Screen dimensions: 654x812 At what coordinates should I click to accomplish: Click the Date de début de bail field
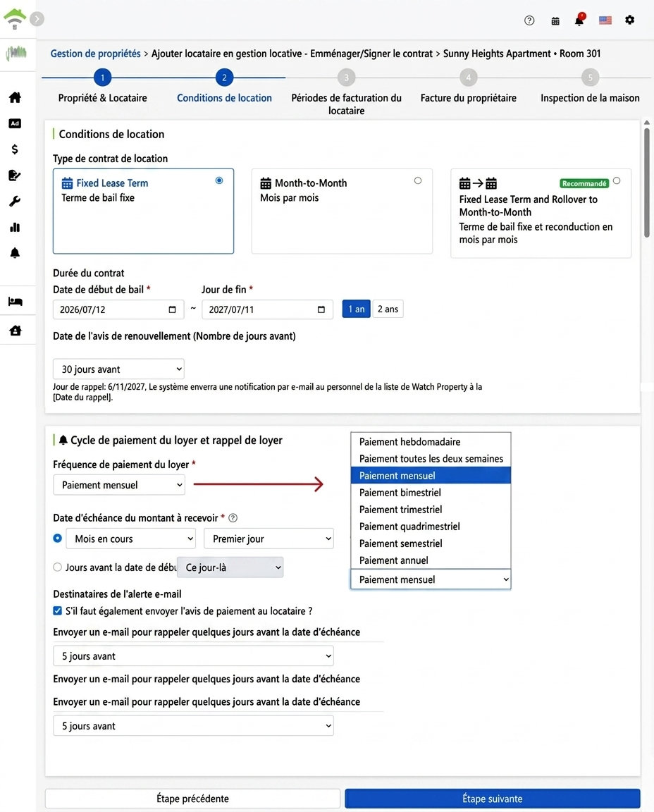coord(118,309)
